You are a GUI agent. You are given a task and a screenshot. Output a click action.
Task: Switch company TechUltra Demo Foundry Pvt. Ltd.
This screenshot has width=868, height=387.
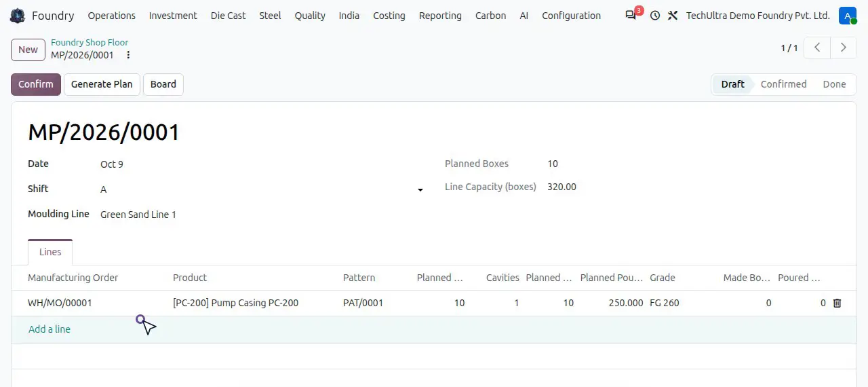coord(758,16)
